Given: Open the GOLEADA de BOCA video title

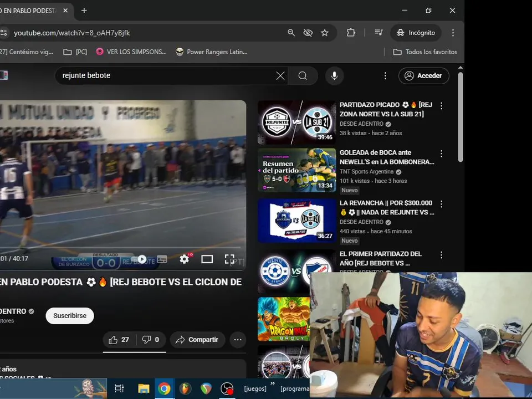Looking at the screenshot, I should pyautogui.click(x=387, y=157).
